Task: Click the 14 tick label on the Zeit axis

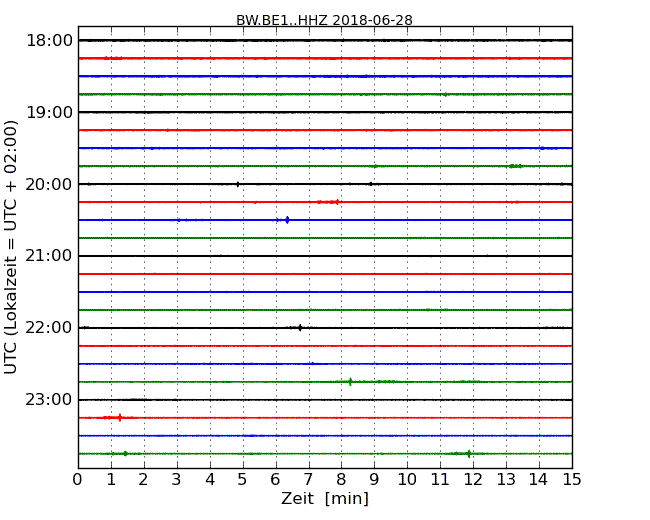Action: (538, 480)
